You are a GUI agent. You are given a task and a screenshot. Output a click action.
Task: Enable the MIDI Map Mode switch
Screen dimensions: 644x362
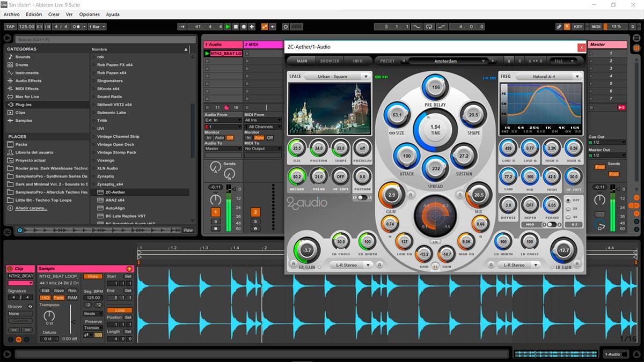597,26
